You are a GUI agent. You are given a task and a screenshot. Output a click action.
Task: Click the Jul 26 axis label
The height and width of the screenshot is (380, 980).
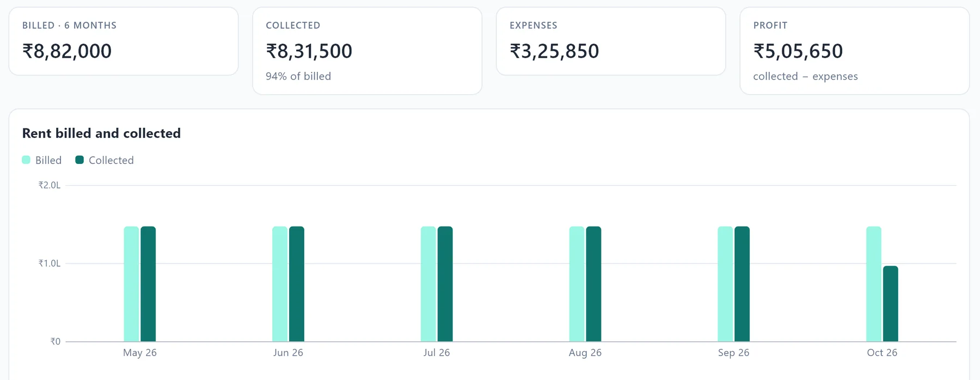click(437, 353)
